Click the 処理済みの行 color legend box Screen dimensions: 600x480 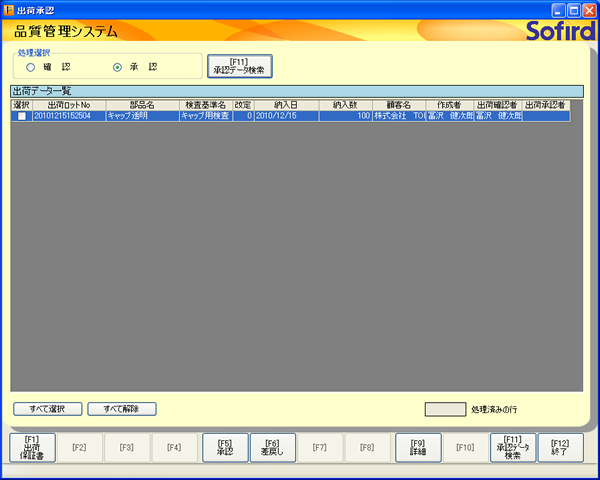(445, 409)
